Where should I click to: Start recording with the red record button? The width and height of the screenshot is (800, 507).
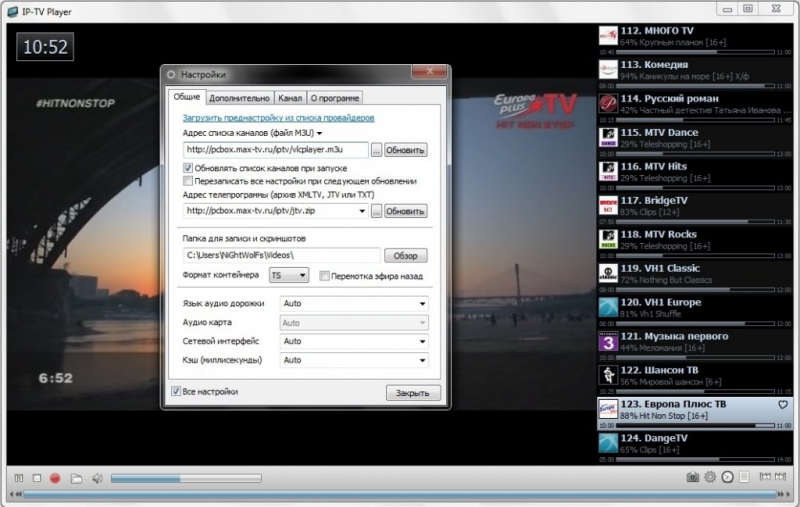click(x=55, y=478)
